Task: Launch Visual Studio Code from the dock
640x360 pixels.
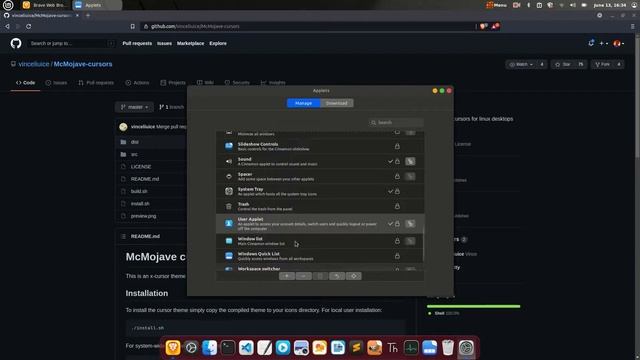Action: coord(246,348)
